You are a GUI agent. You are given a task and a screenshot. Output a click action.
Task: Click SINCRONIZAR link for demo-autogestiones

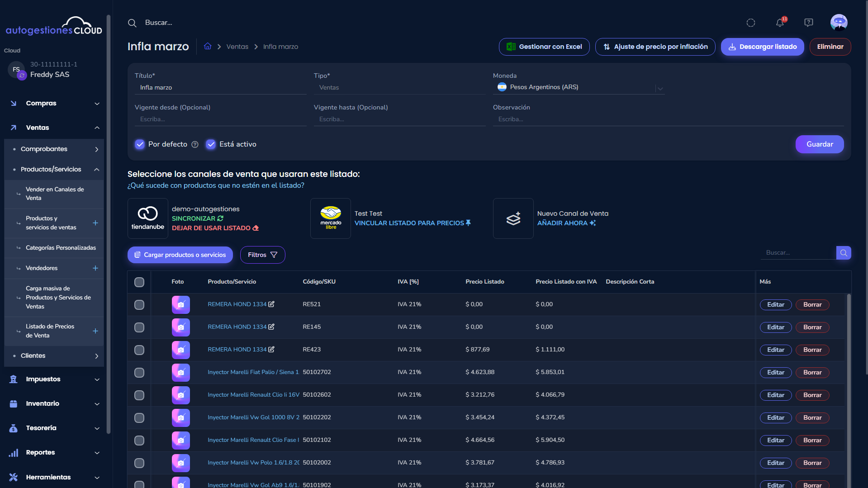click(x=197, y=218)
